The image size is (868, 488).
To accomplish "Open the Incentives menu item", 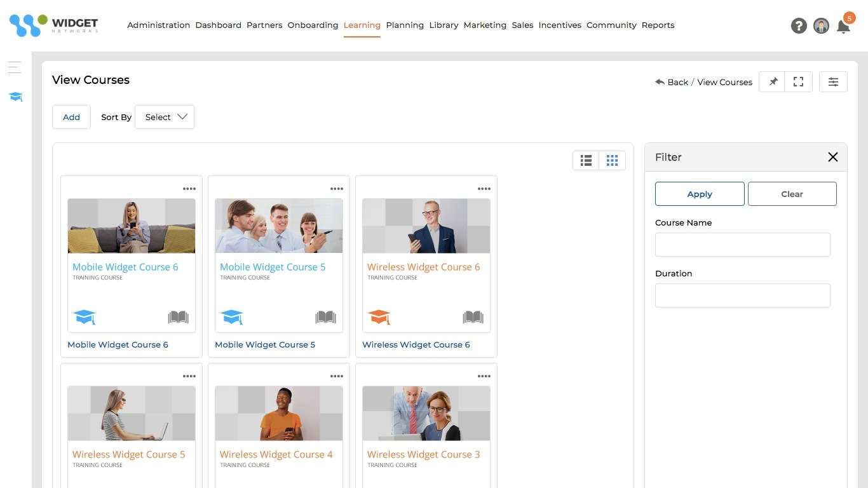I will coord(560,25).
